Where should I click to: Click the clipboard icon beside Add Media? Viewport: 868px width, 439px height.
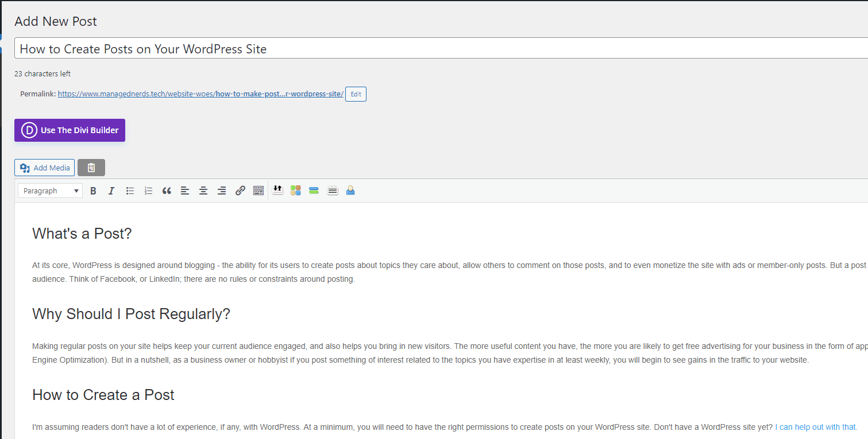[91, 167]
